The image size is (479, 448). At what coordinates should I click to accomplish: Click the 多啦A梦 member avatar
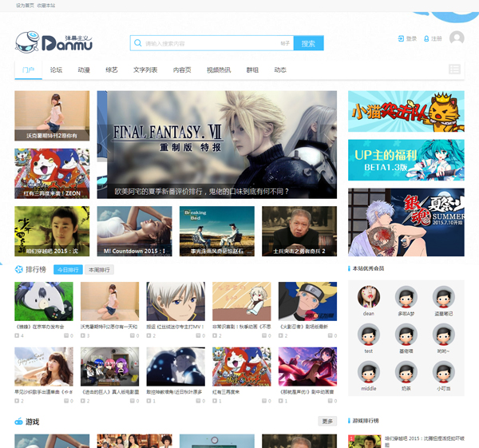pyautogui.click(x=406, y=296)
